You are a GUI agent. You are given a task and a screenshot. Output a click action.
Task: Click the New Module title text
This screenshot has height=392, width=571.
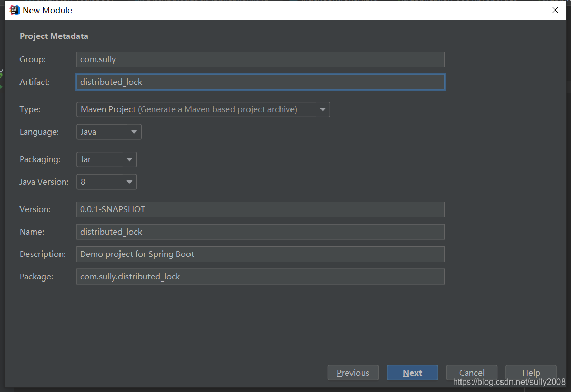[47, 10]
